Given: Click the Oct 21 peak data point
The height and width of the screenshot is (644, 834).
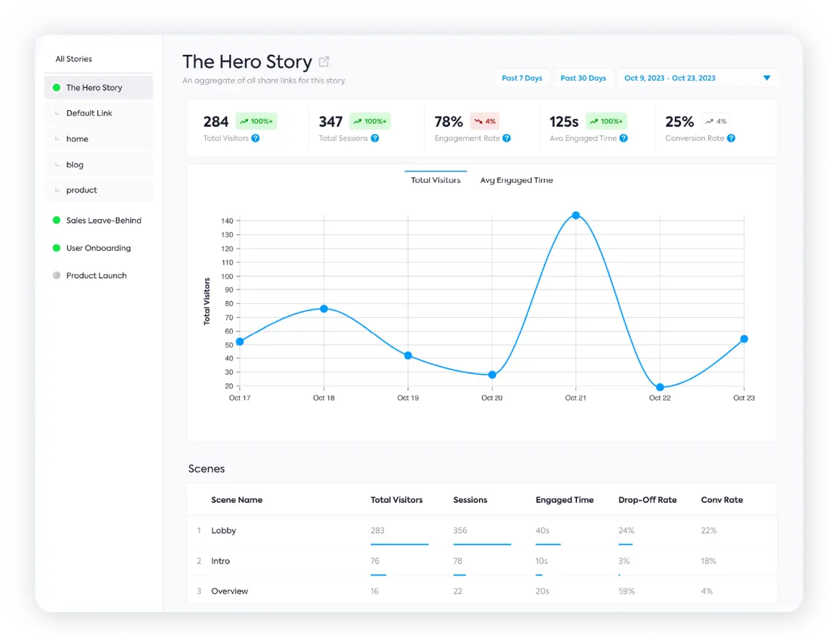Looking at the screenshot, I should [x=575, y=215].
